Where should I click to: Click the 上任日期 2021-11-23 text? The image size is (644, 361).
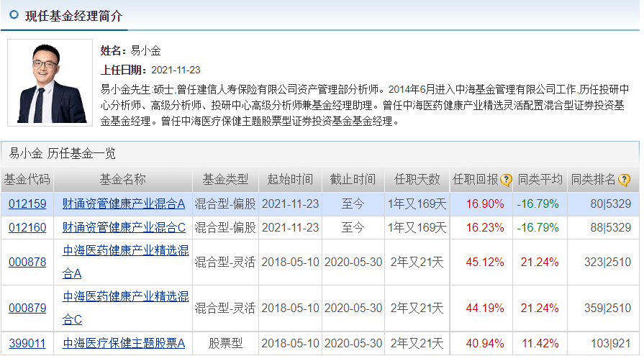(150, 70)
